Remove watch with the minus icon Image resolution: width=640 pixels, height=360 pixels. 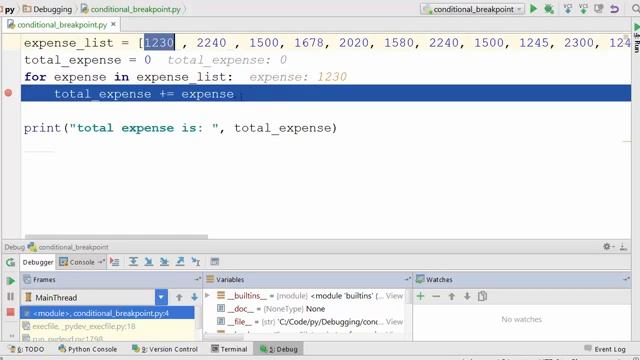(436, 296)
